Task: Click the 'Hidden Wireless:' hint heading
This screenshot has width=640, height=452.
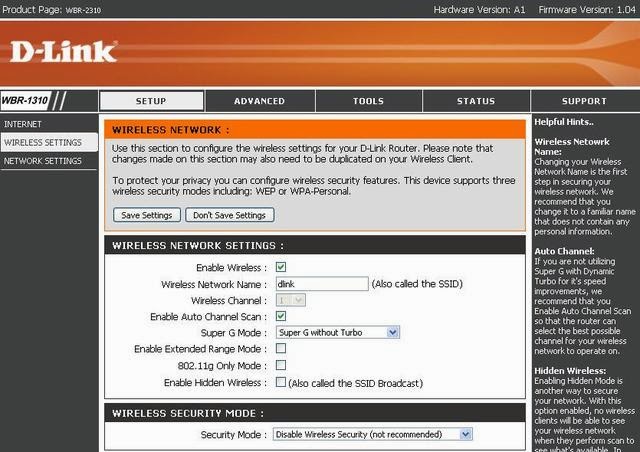Action: pos(570,371)
